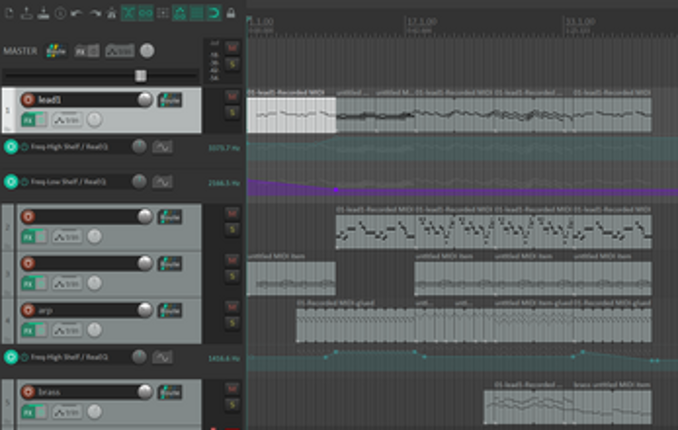Click the Save Project toolbar icon

pos(43,13)
